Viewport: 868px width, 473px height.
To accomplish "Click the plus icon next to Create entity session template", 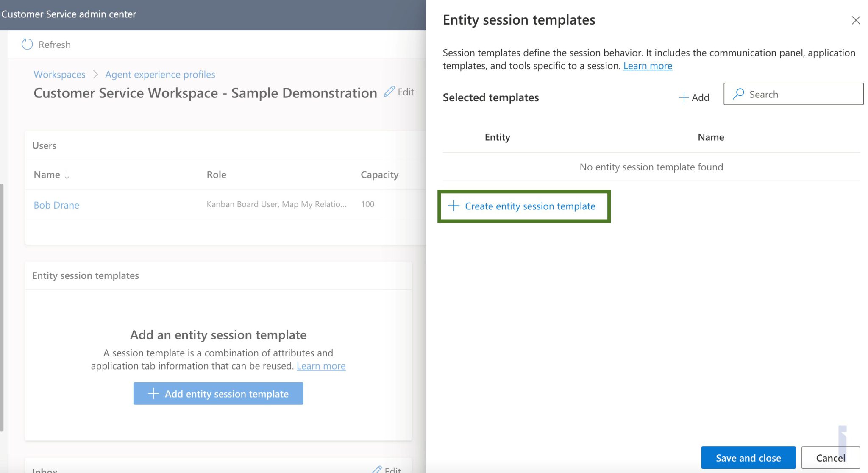I will point(453,206).
